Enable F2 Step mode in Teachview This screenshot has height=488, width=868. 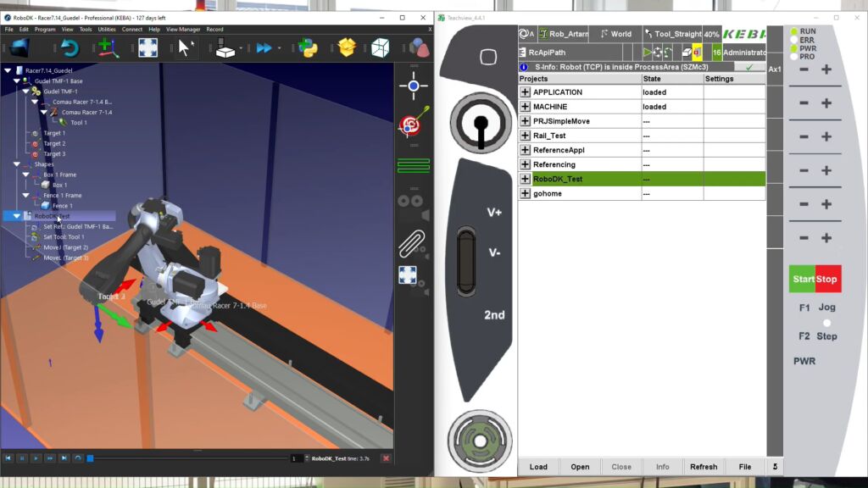[x=815, y=335]
